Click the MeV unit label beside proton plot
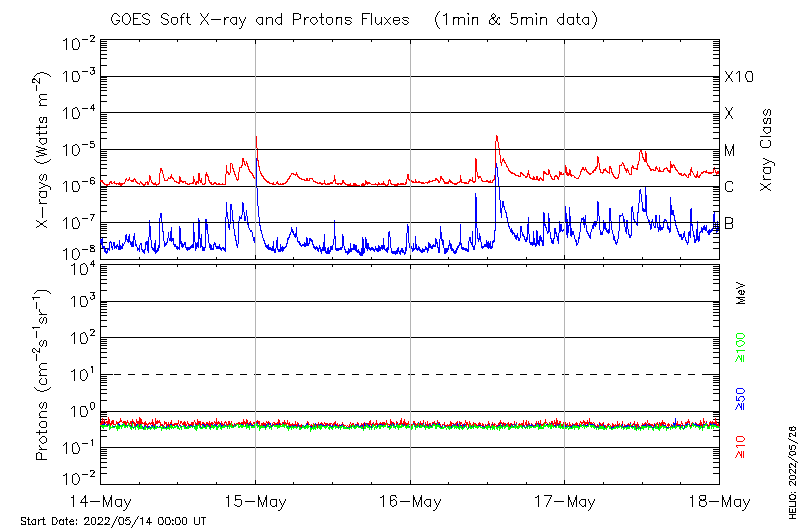800x530 pixels. click(x=742, y=292)
